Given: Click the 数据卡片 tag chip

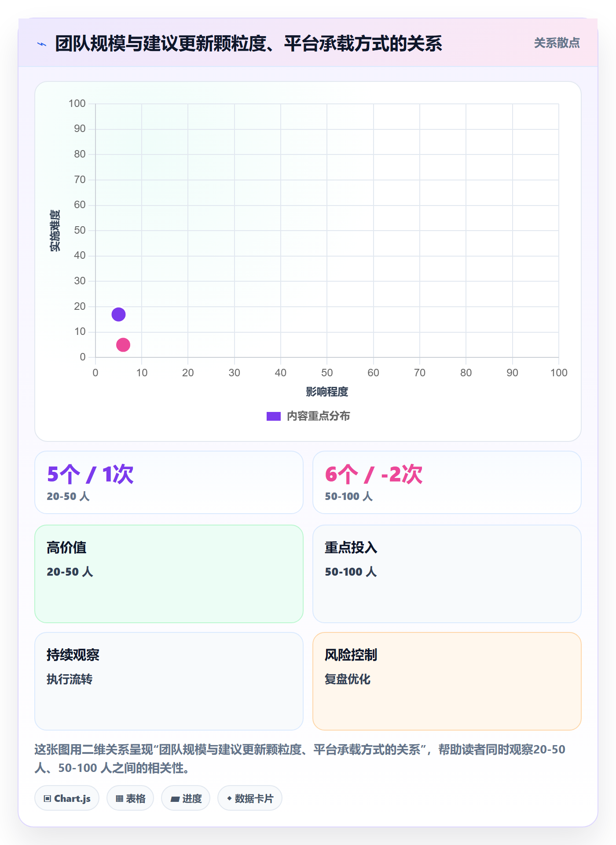Looking at the screenshot, I should pos(250,798).
